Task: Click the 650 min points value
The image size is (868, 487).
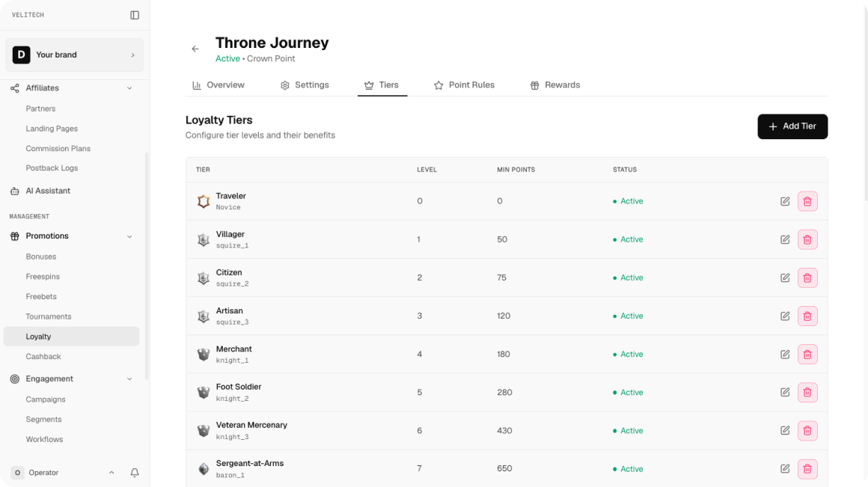Action: coord(504,469)
